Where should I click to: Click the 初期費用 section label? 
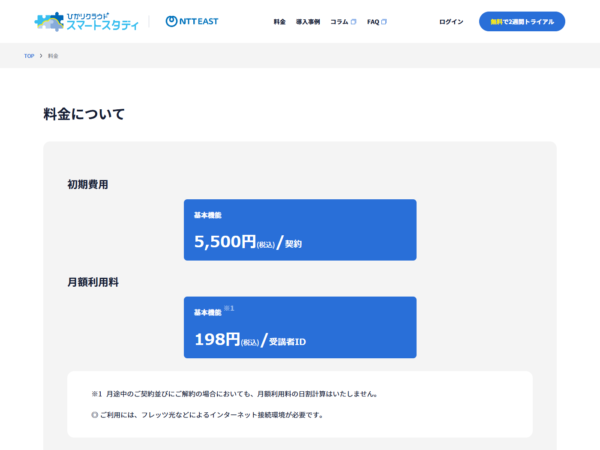(x=88, y=184)
